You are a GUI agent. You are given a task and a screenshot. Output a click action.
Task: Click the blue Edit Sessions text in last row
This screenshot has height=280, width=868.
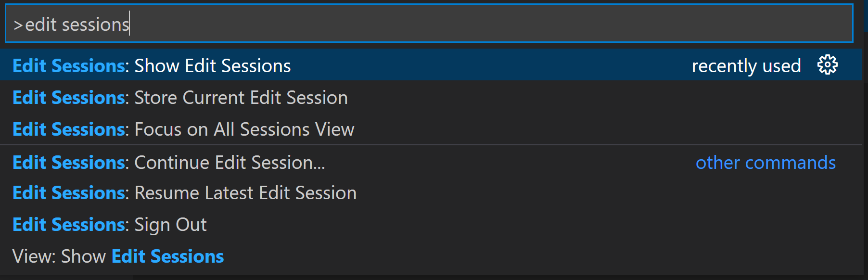point(167,256)
